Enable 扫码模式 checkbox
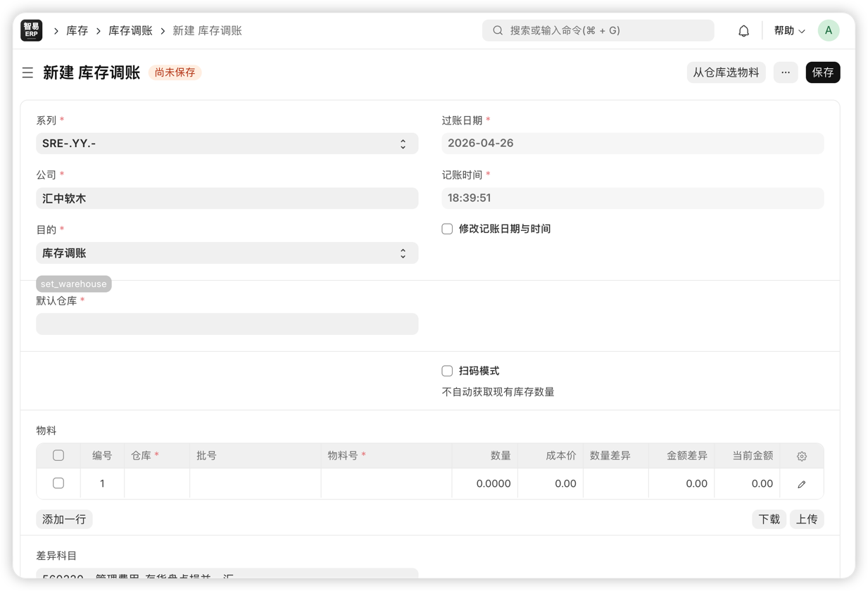Image resolution: width=868 pixels, height=591 pixels. tap(447, 371)
